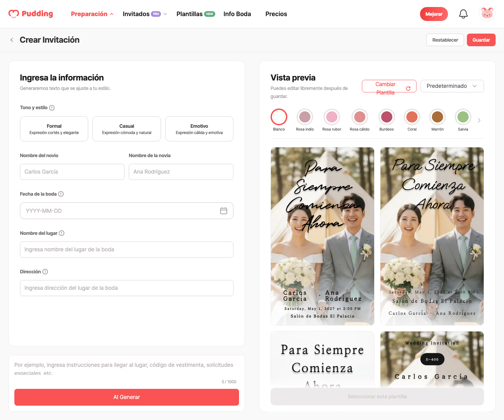This screenshot has height=420, width=504.
Task: Show info about Nombre del lugar
Action: click(x=62, y=233)
